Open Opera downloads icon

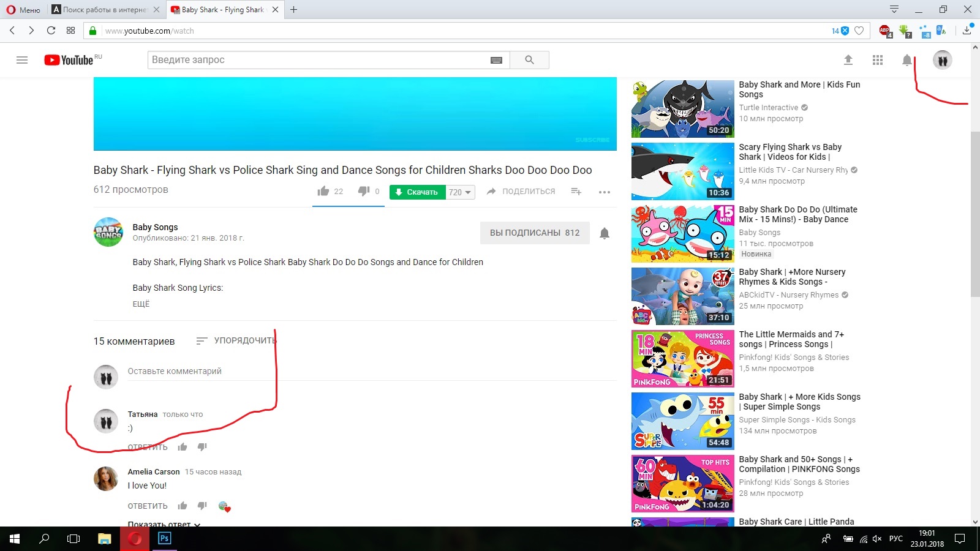[967, 30]
